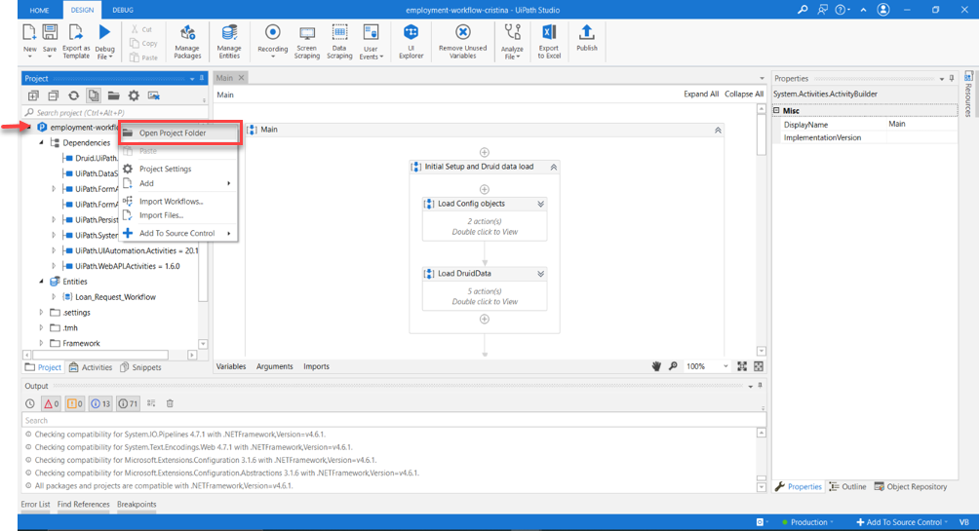980x531 pixels.
Task: Toggle warning filter showing 0 in Output
Action: click(75, 403)
